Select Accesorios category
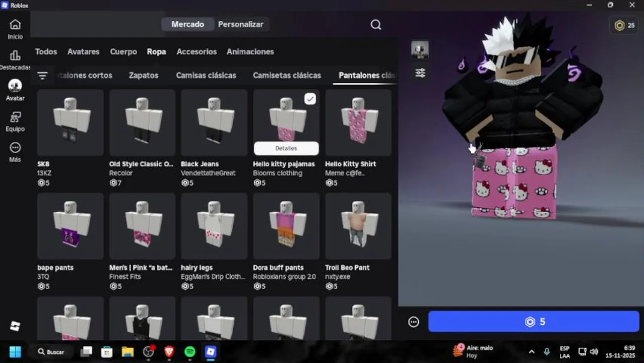This screenshot has width=644, height=363. point(197,51)
